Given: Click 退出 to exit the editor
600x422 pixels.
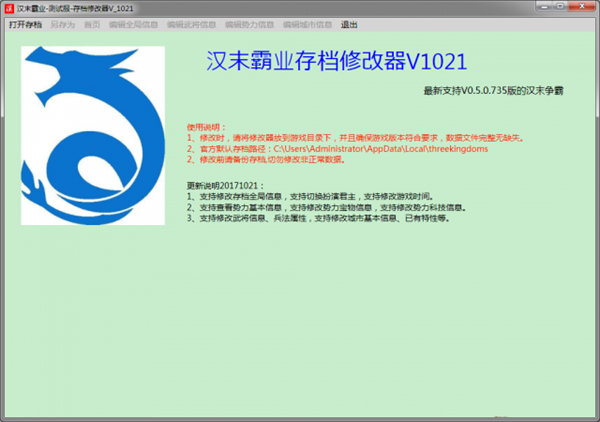Looking at the screenshot, I should 349,23.
